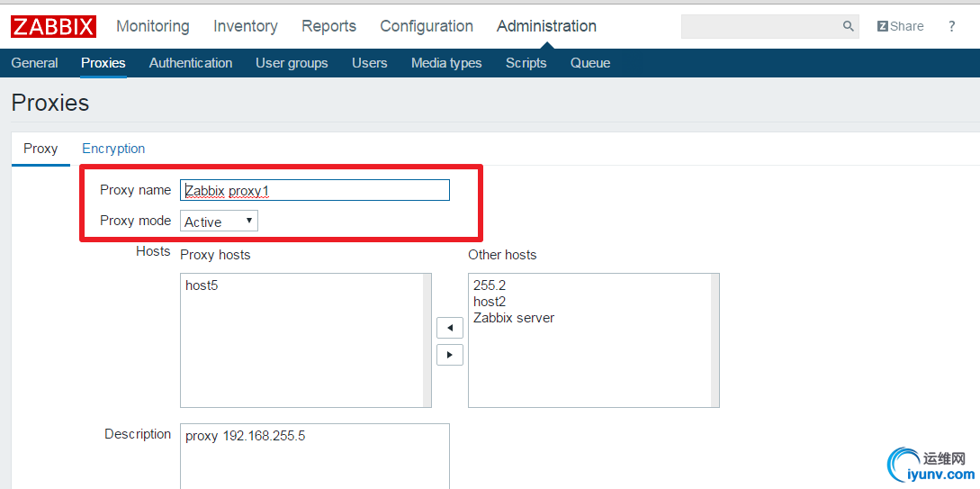Open the Users submenu

click(369, 63)
